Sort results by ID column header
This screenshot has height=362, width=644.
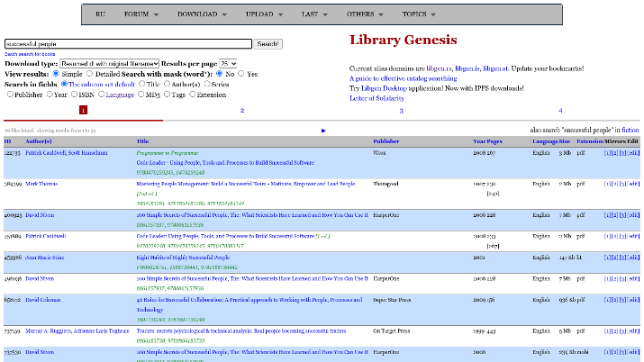coord(8,141)
